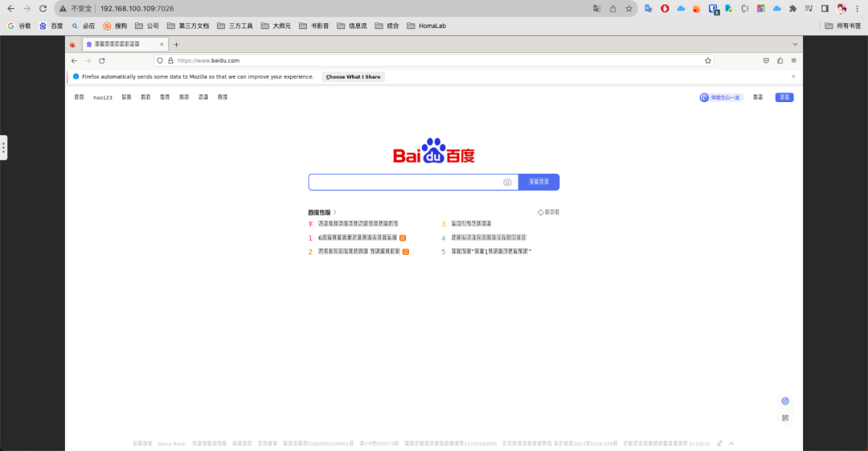Click the Baidu logo

tap(434, 150)
